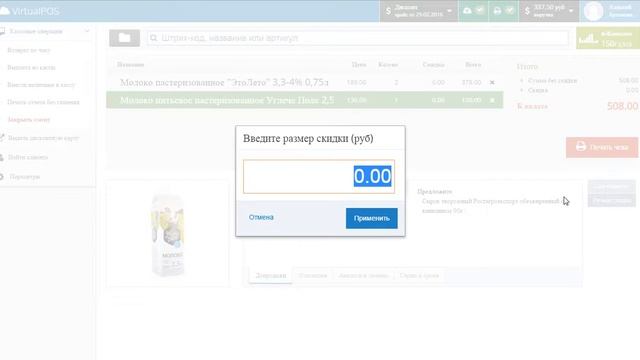Click the milk carton product thumbnail

pos(167,235)
